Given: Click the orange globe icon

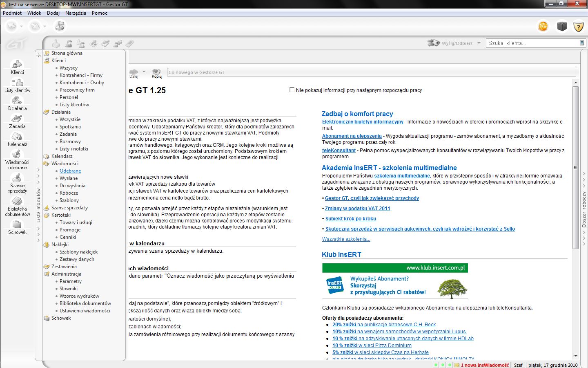Looking at the screenshot, I should (543, 26).
